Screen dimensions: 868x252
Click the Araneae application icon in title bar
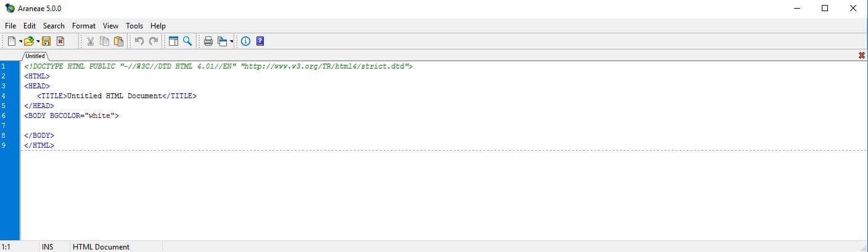[10, 9]
